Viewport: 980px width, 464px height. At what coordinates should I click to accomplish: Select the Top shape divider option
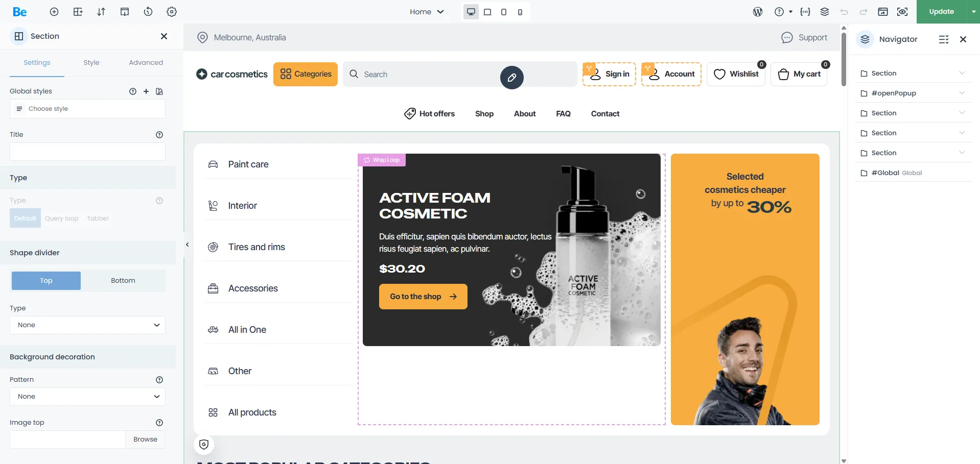(46, 281)
